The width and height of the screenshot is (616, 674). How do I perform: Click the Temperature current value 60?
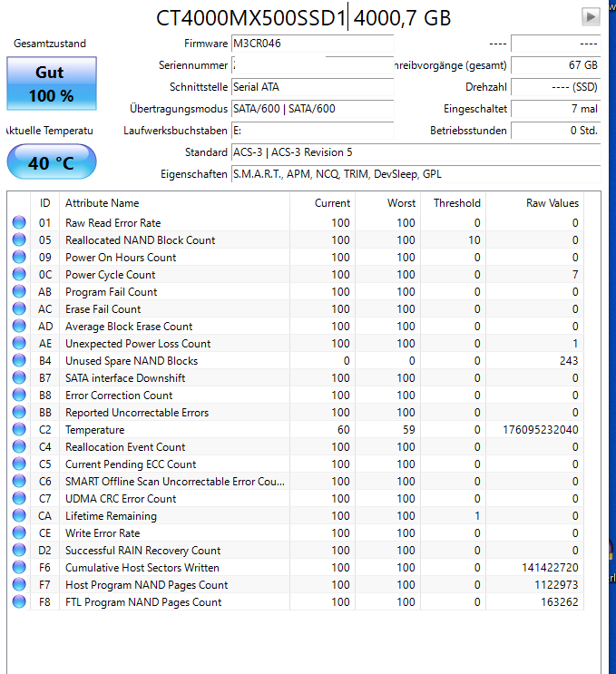click(344, 429)
